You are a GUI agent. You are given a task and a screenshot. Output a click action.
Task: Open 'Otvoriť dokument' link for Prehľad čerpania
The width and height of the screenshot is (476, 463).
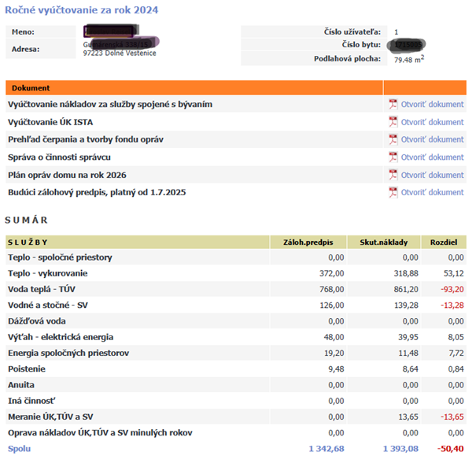click(x=432, y=139)
